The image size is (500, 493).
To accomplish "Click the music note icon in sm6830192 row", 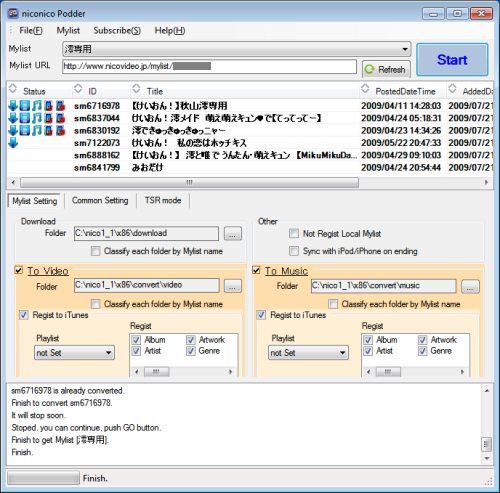I will coord(37,130).
